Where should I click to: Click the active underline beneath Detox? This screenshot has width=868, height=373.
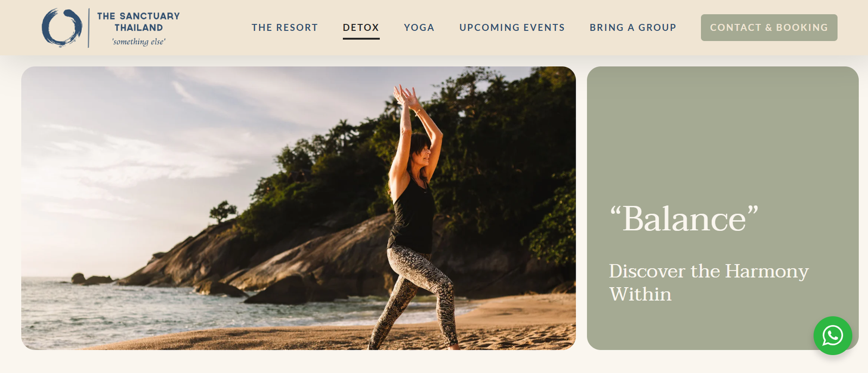click(361, 39)
